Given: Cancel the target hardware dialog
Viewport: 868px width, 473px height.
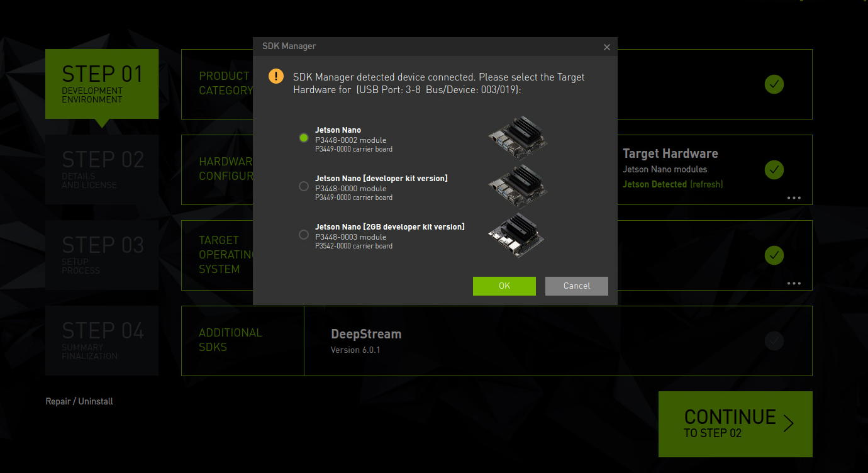Looking at the screenshot, I should pos(577,286).
